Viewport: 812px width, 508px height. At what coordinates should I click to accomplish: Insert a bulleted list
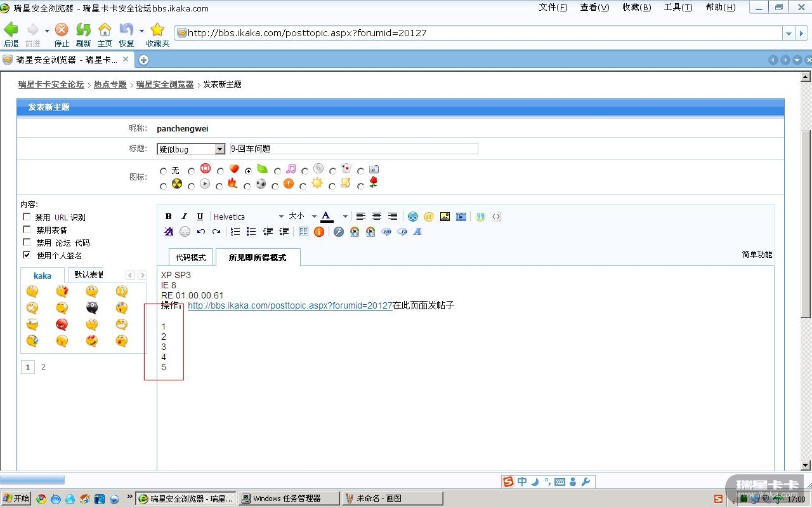click(x=251, y=232)
